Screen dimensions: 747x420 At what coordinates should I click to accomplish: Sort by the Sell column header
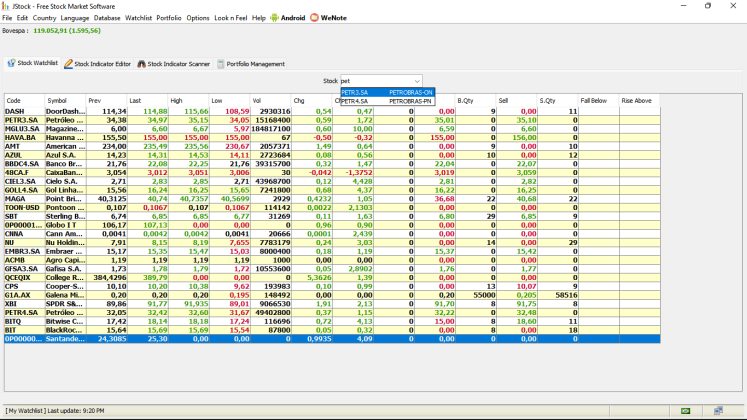pyautogui.click(x=516, y=100)
